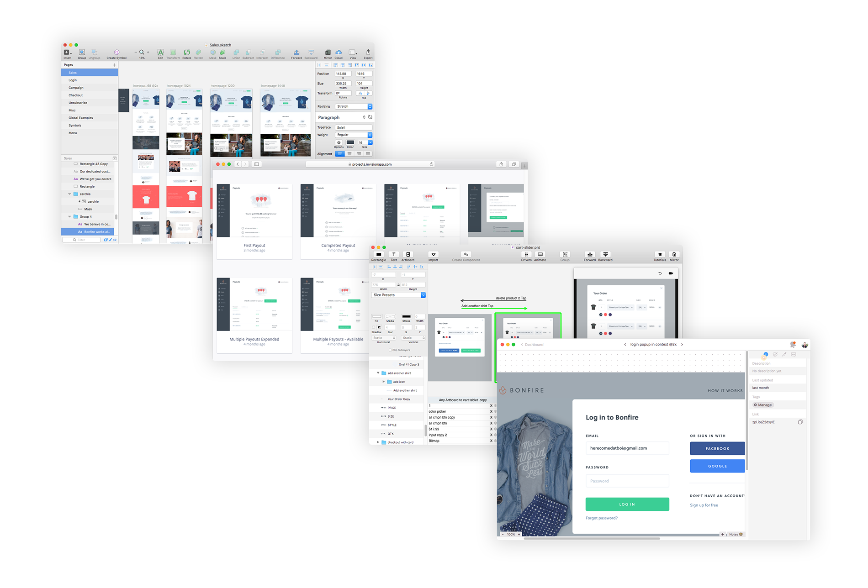Click the text color swatch in Paragraph panel
This screenshot has width=868, height=588.
[350, 143]
